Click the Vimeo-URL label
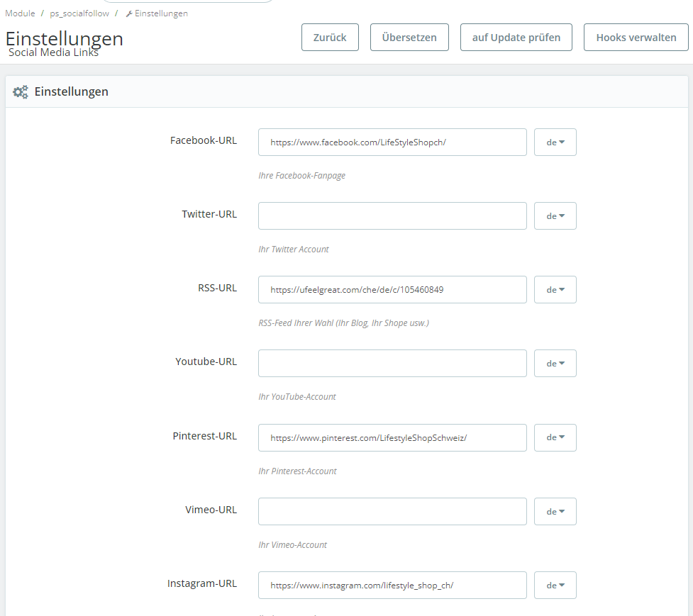Image resolution: width=693 pixels, height=616 pixels. 211,510
